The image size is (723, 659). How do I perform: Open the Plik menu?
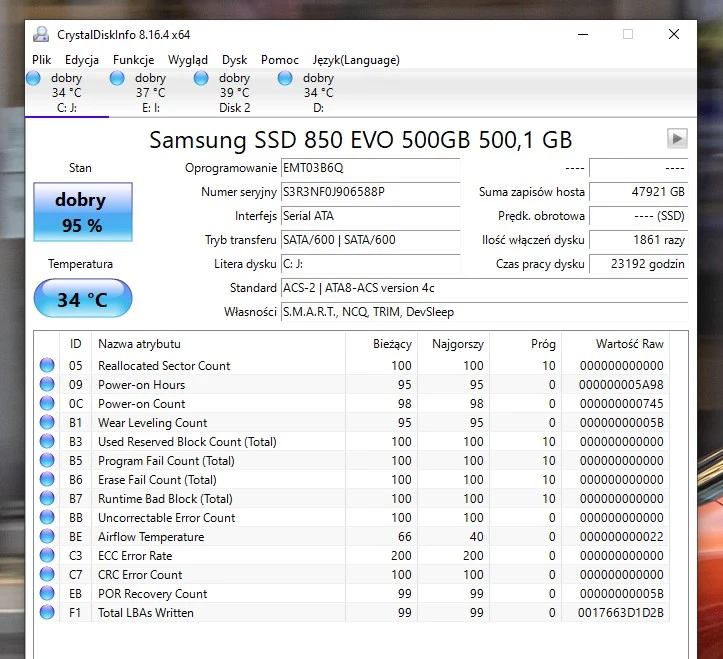click(41, 60)
